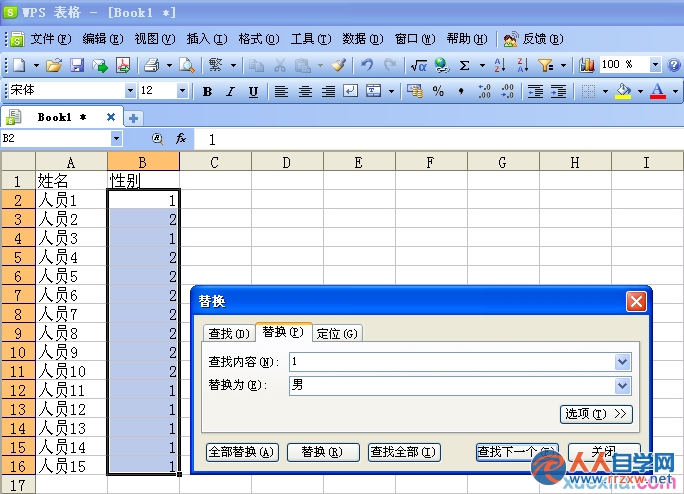The image size is (684, 494).
Task: Open the 编辑 menu
Action: pyautogui.click(x=103, y=39)
